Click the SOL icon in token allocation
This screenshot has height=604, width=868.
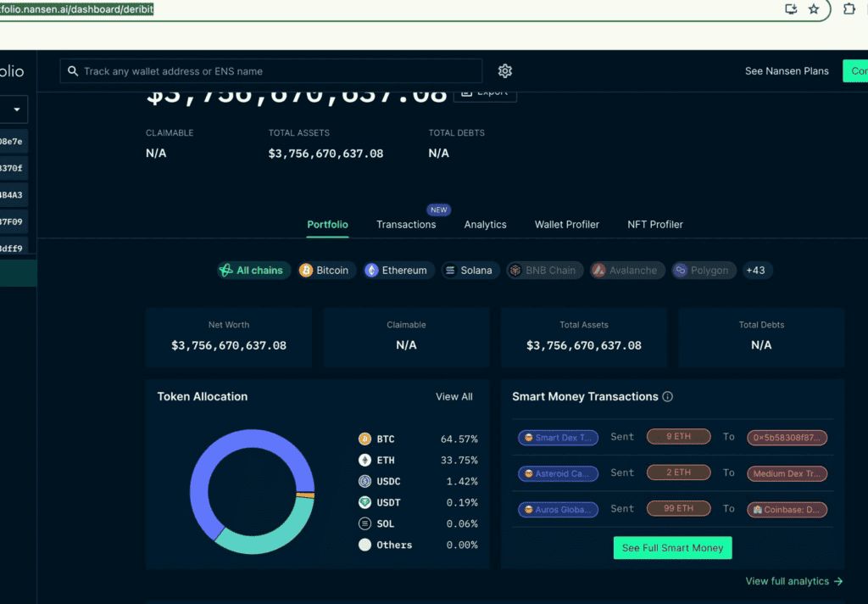coord(364,523)
